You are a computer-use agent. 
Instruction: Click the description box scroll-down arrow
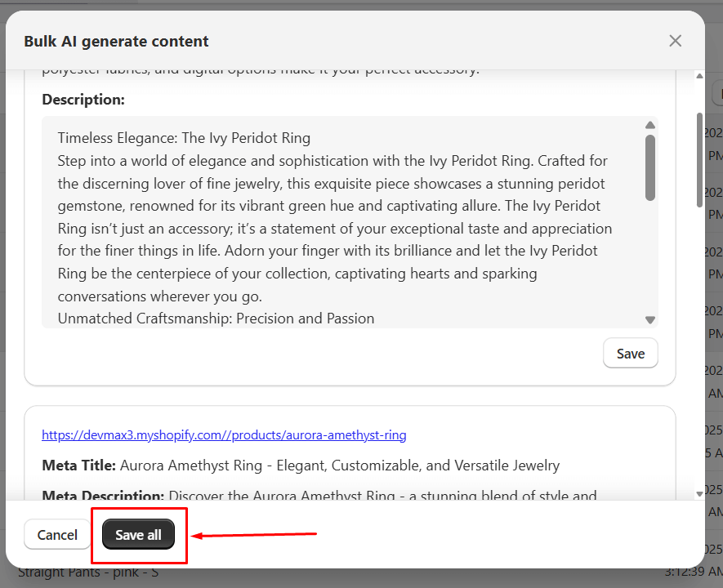pos(650,320)
